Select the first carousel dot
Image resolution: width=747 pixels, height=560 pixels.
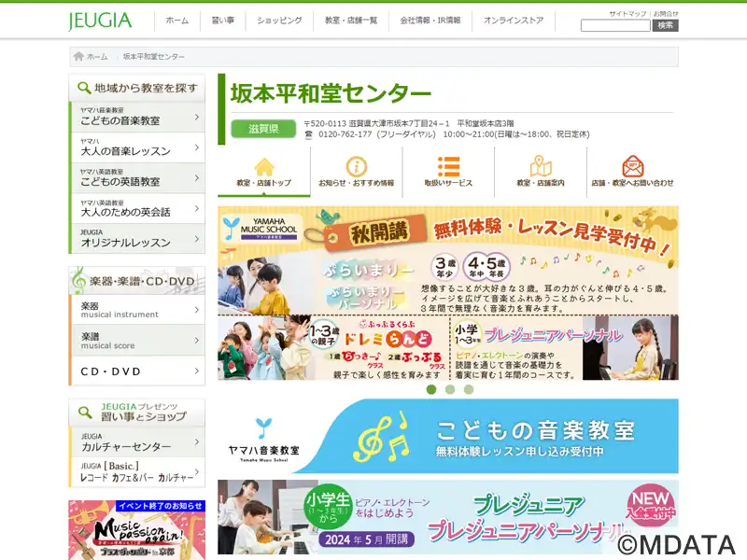click(x=431, y=389)
